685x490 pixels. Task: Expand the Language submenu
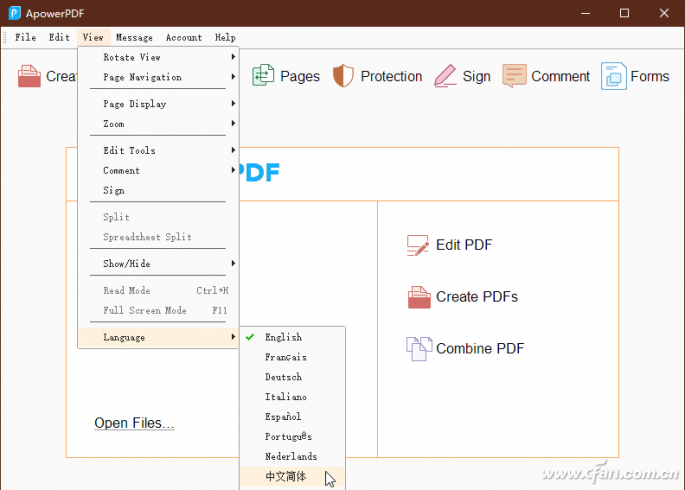[158, 338]
